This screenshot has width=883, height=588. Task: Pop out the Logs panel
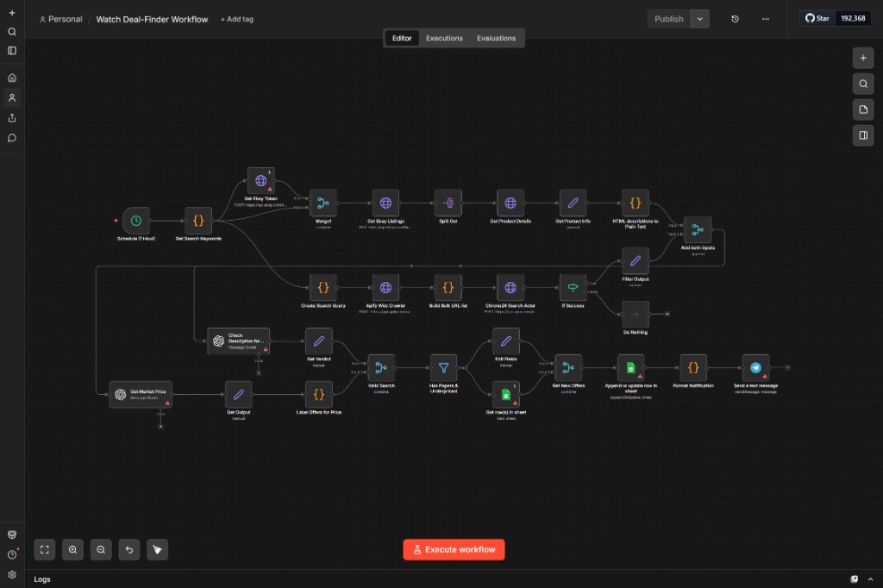(855, 579)
